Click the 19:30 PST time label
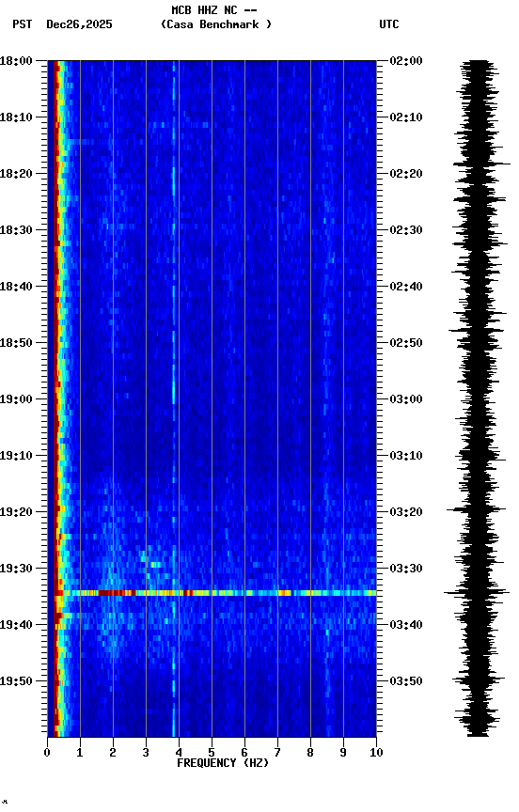This screenshot has width=519, height=812. [x=16, y=570]
